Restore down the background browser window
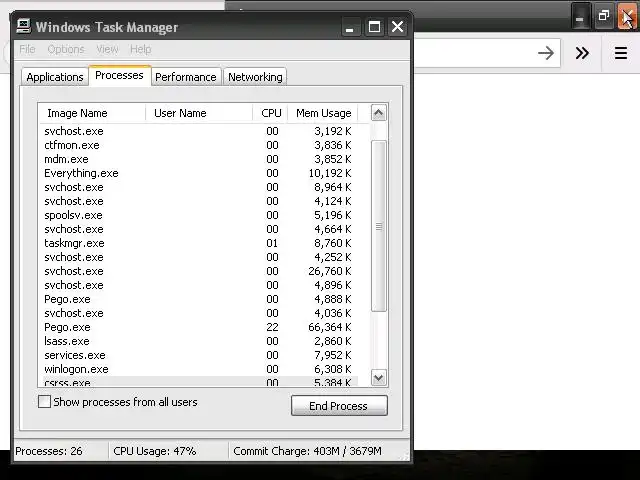Viewport: 640px width, 480px height. (x=604, y=16)
